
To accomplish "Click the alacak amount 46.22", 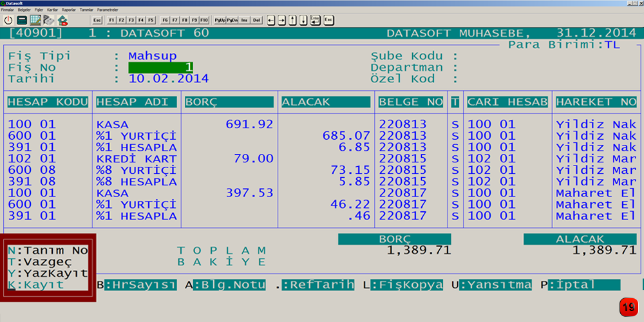I will point(351,204).
